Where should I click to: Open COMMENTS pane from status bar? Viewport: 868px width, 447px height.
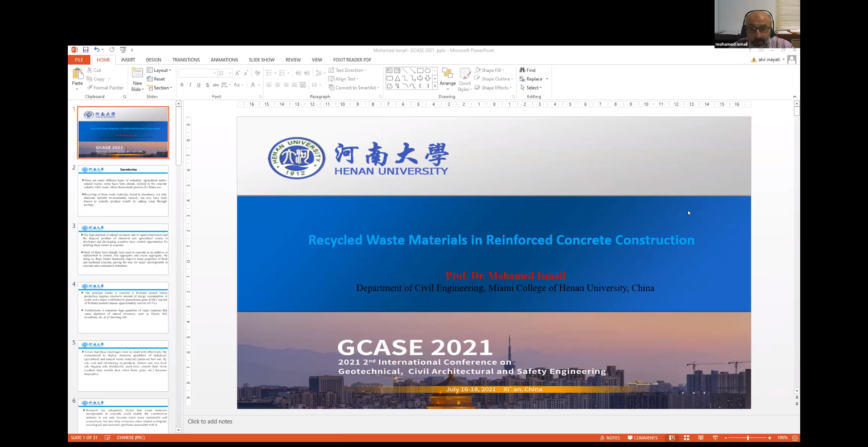[642, 438]
